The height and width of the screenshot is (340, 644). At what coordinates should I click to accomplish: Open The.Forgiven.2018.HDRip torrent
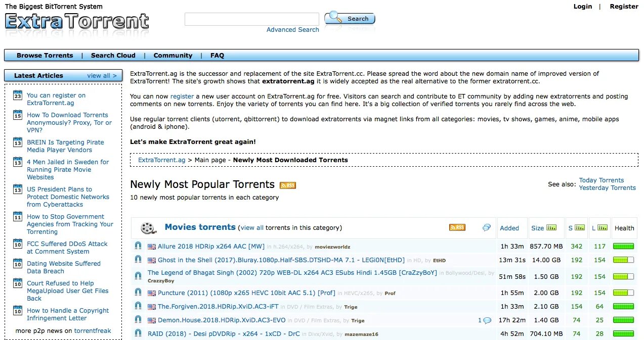(218, 307)
